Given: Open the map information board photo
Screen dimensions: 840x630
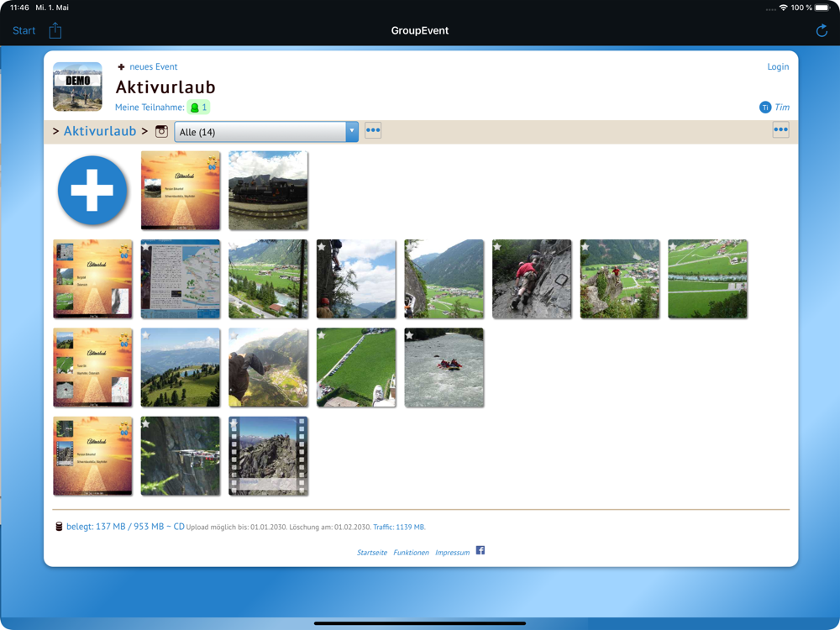Looking at the screenshot, I should tap(181, 279).
